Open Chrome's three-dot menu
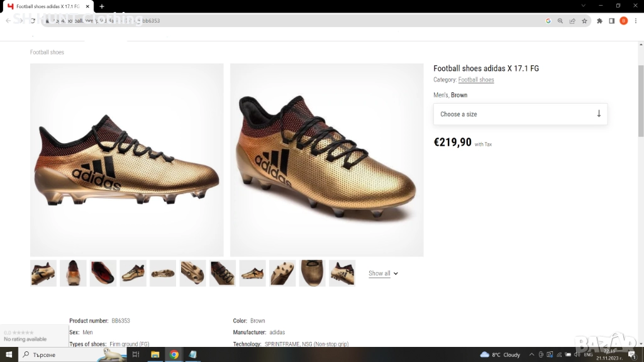Screen dimensions: 644x362 coord(636,21)
